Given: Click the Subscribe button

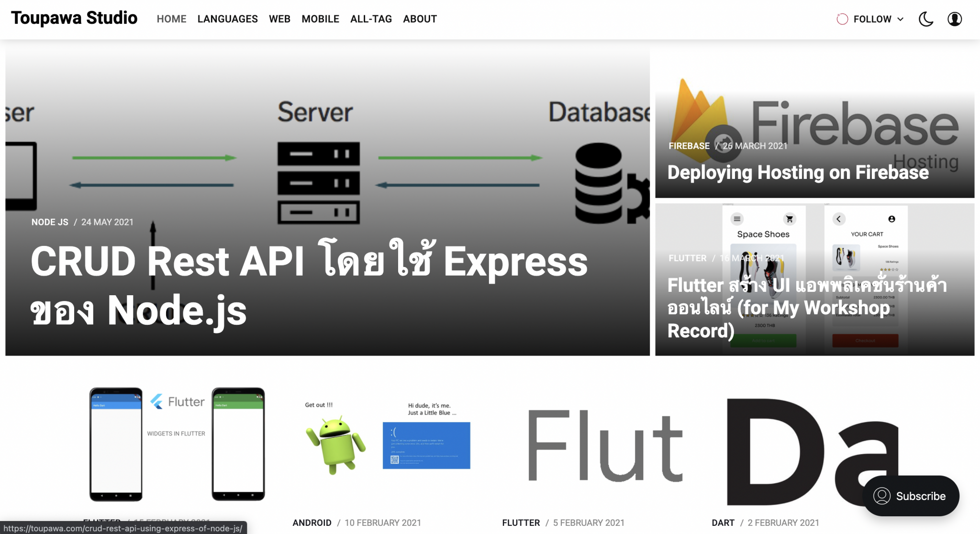Looking at the screenshot, I should (911, 496).
